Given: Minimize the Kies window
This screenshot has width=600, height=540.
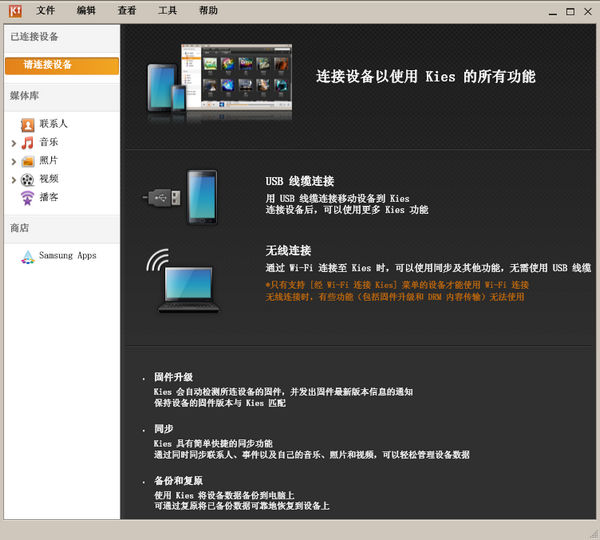Looking at the screenshot, I should [x=553, y=13].
